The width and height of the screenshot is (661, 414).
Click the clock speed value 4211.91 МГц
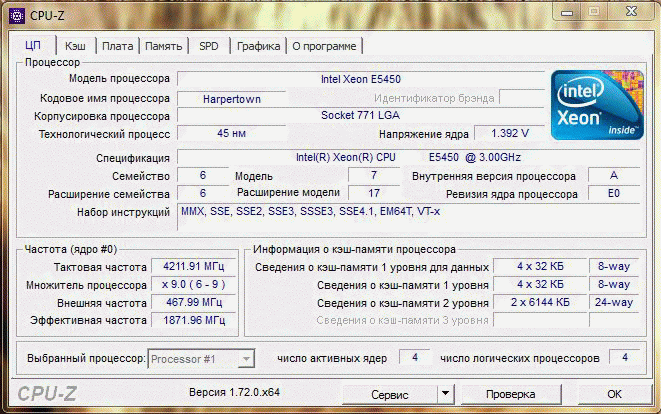click(x=193, y=266)
